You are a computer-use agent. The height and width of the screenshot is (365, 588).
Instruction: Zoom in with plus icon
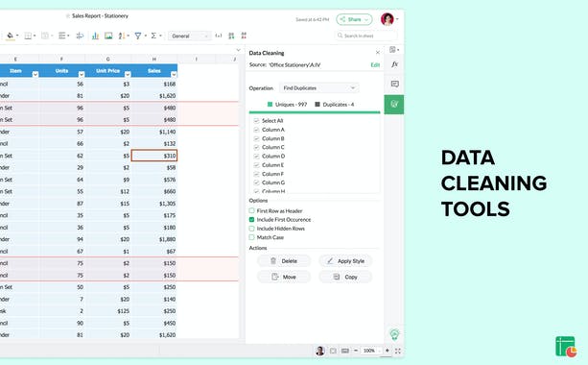click(387, 351)
